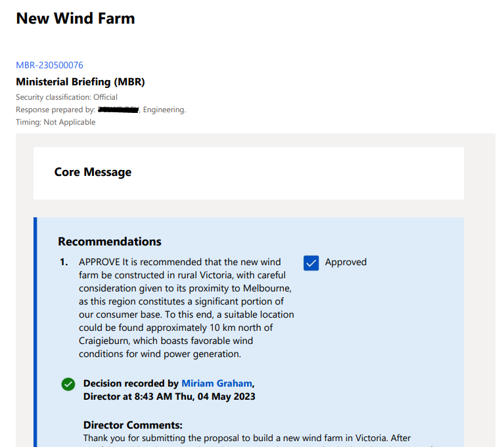This screenshot has height=447, width=504.
Task: Click the Security classification: Official line
Action: (66, 97)
